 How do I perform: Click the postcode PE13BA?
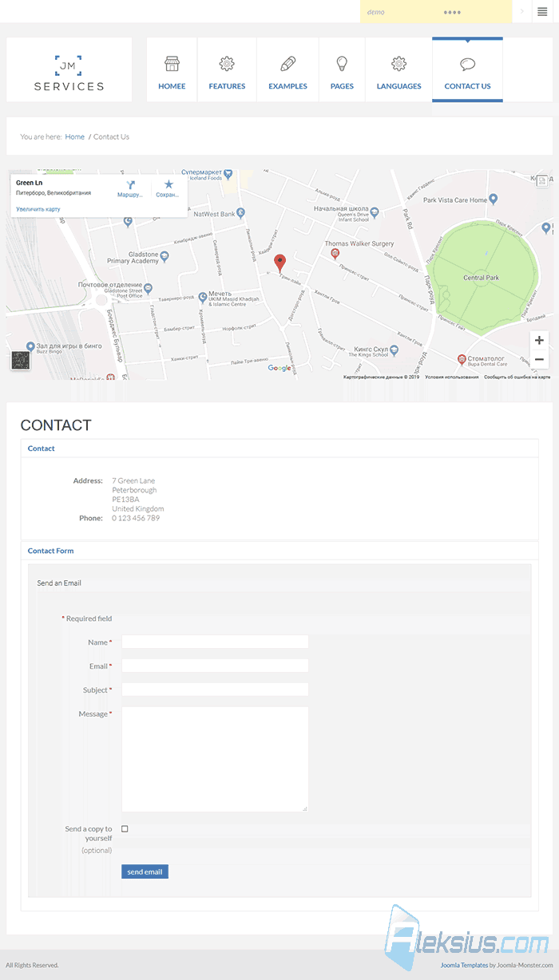(x=125, y=500)
